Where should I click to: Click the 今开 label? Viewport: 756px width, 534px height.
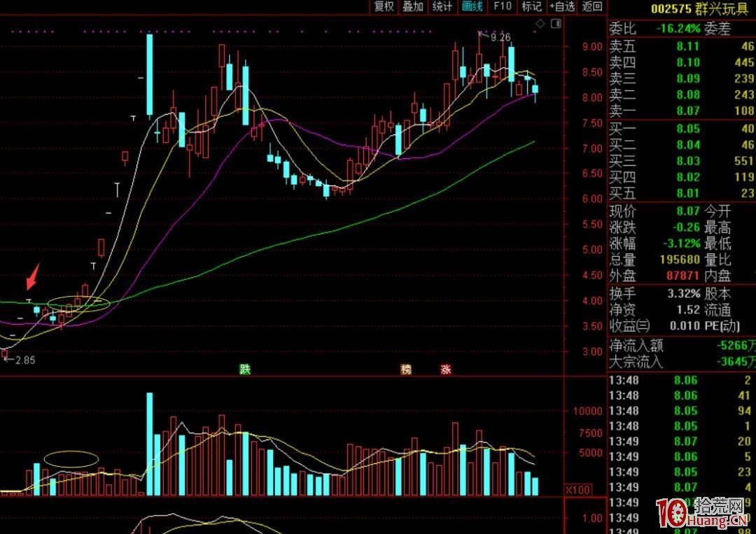point(717,211)
